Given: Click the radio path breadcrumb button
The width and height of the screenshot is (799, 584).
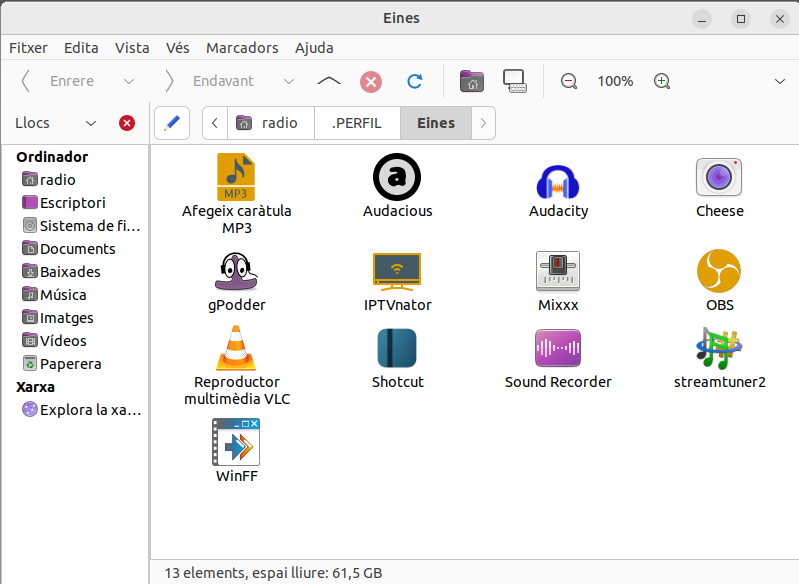Looking at the screenshot, I should point(269,123).
